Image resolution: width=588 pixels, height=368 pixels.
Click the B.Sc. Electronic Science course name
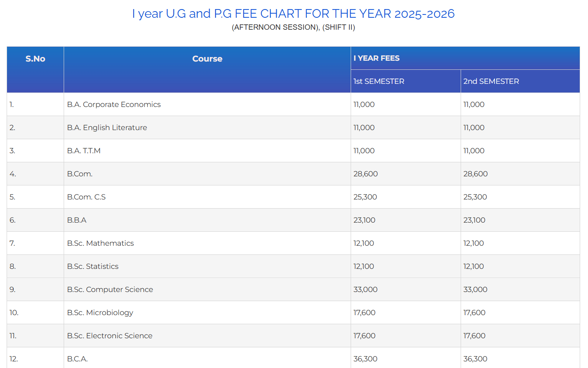(110, 336)
